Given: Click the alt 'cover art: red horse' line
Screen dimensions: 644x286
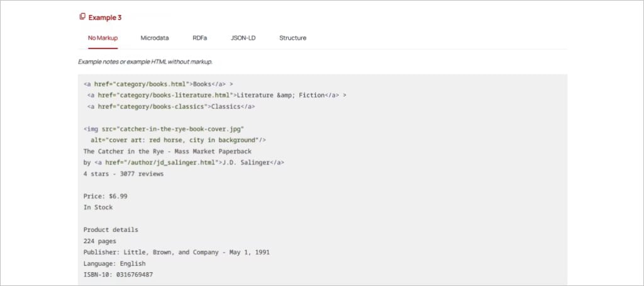Looking at the screenshot, I should [x=178, y=140].
